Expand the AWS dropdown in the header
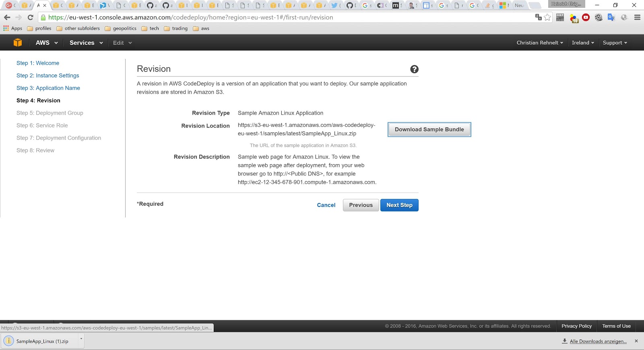This screenshot has width=644, height=350. tap(47, 43)
